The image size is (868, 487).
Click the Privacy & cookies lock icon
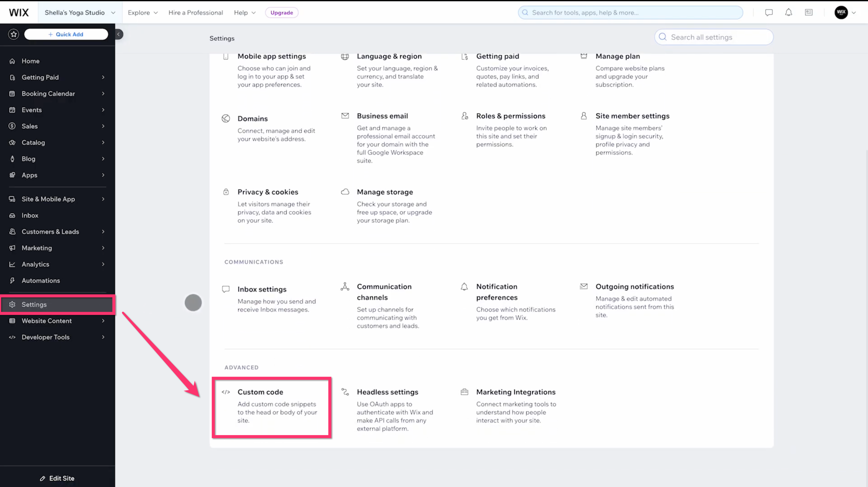[x=226, y=192]
